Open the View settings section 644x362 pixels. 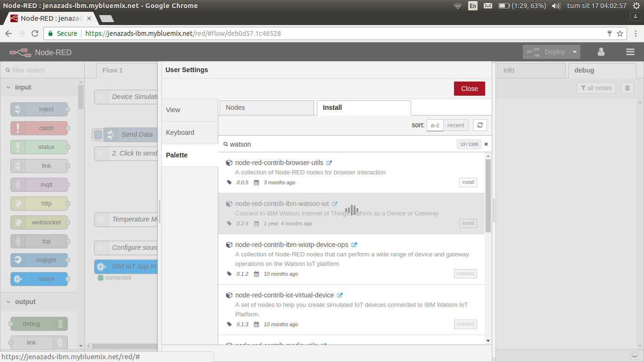(x=190, y=110)
